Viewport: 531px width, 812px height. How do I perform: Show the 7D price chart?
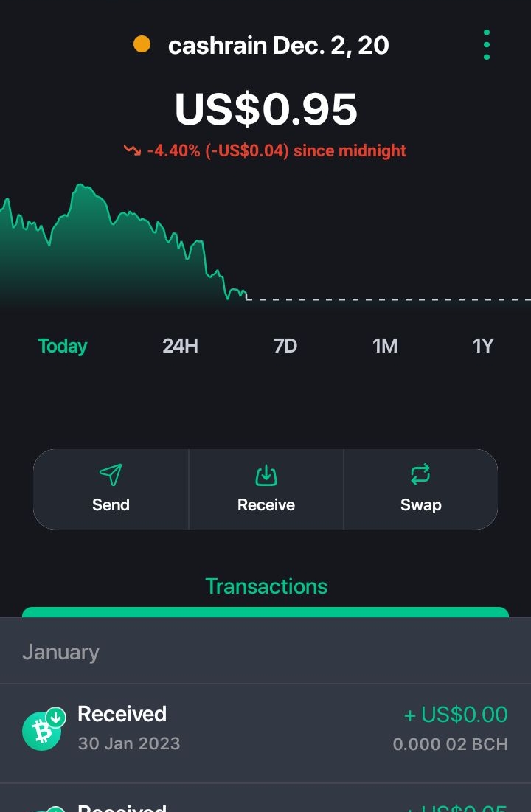tap(285, 345)
